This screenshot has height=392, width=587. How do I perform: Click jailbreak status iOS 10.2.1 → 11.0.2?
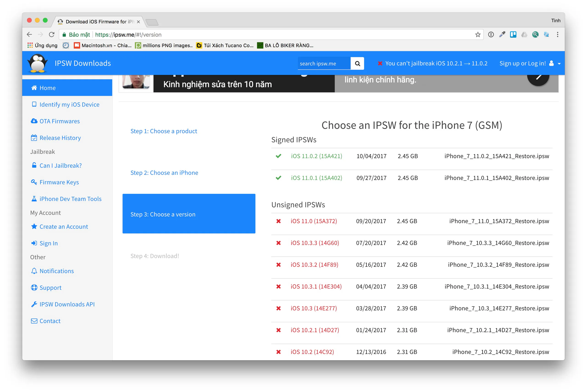(x=432, y=63)
